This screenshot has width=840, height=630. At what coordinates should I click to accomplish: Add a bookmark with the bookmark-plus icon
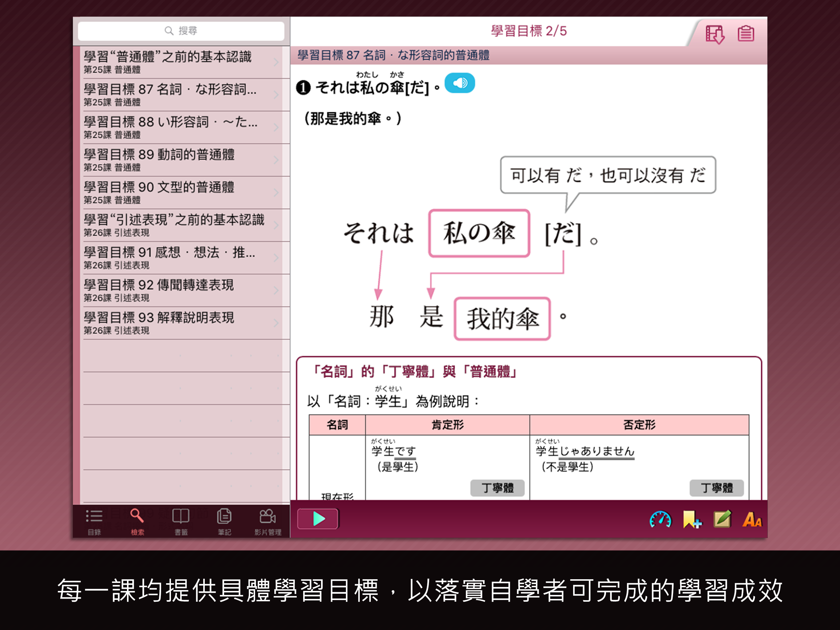point(692,520)
